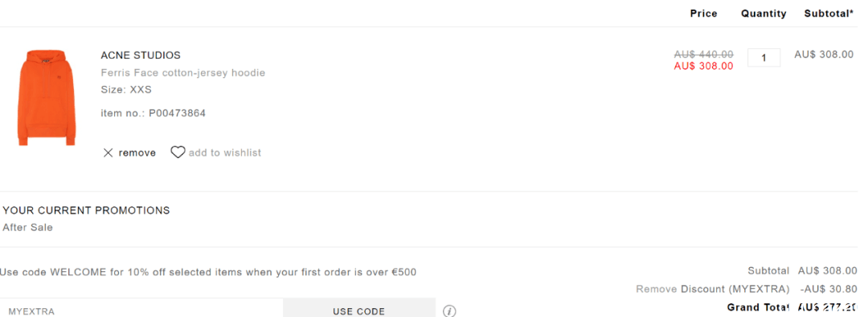Click the Grand Total label
868x317 pixels.
(758, 307)
